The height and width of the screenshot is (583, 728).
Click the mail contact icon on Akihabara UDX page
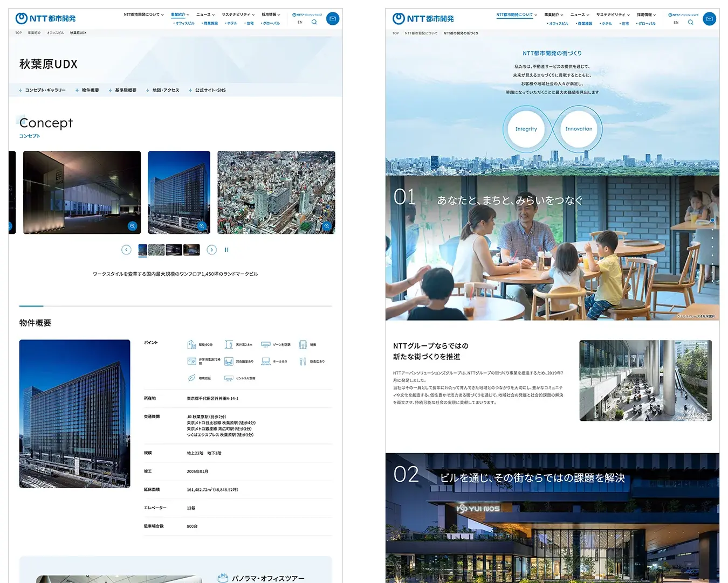(333, 19)
